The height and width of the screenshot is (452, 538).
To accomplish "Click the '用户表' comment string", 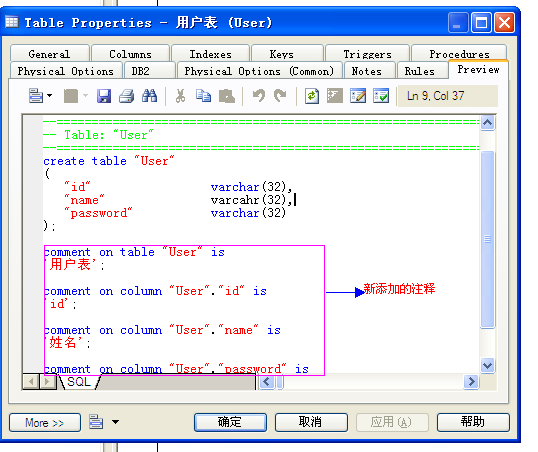I will tap(70, 265).
